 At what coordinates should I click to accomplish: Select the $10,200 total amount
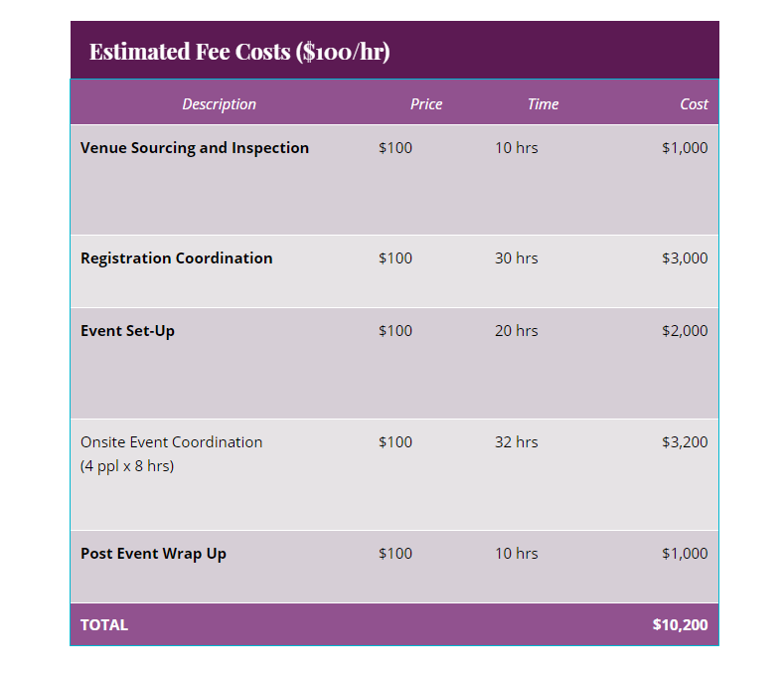pos(680,625)
